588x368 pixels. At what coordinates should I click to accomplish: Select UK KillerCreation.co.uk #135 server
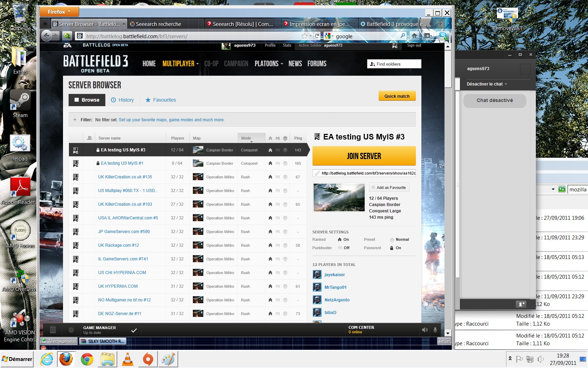(125, 177)
